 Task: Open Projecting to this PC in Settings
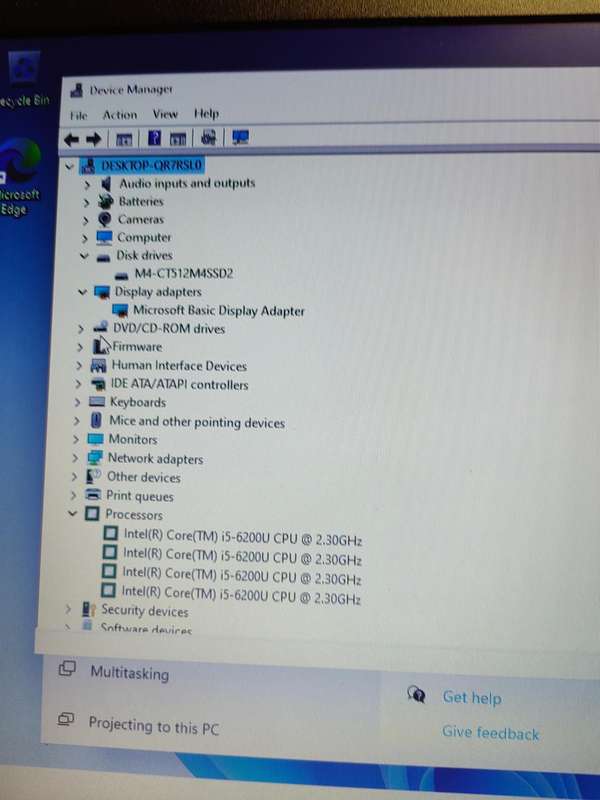pyautogui.click(x=154, y=726)
